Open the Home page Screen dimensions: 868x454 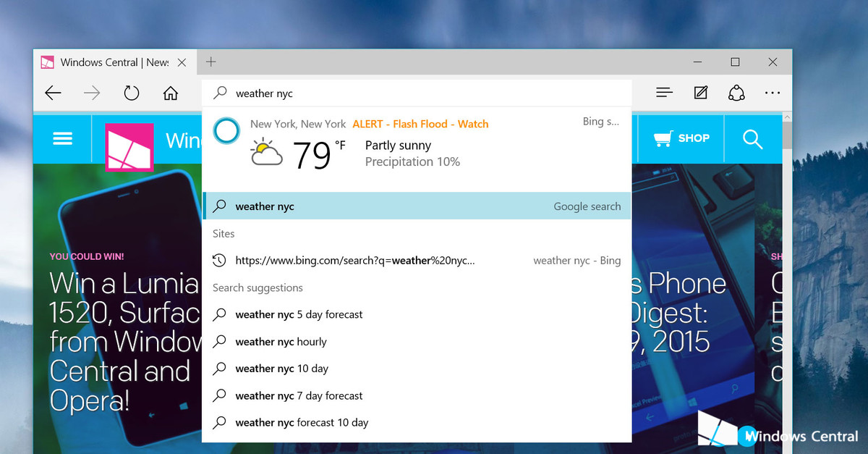pos(171,93)
